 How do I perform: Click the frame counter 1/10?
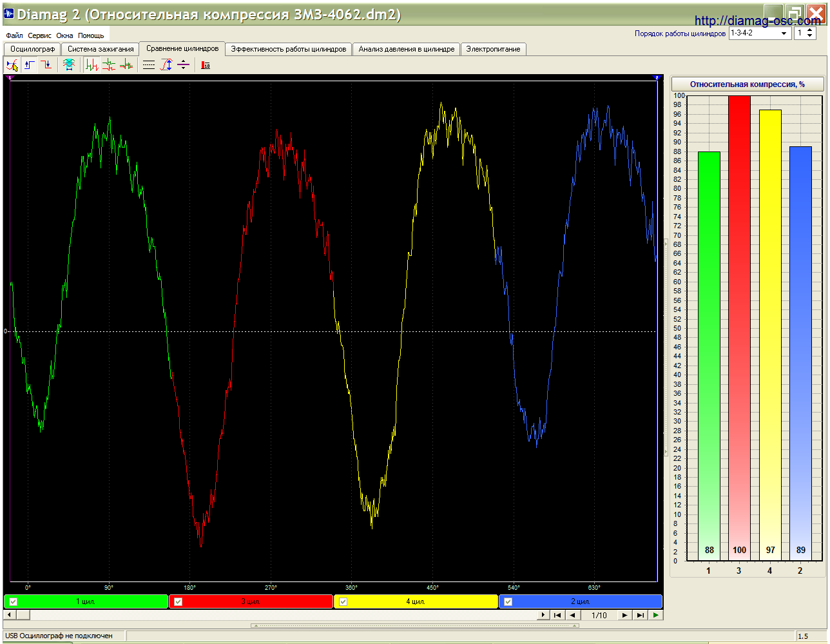point(599,616)
